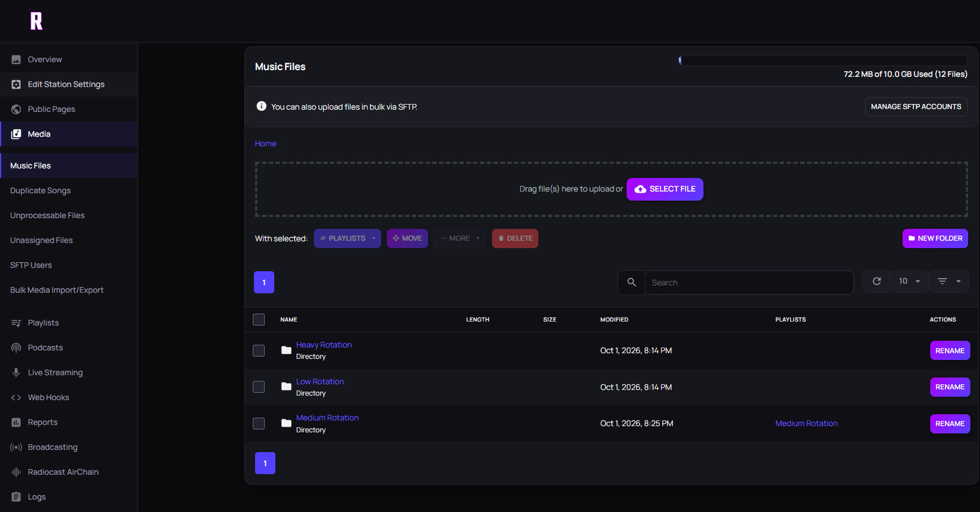Image resolution: width=980 pixels, height=512 pixels.
Task: Open the column filter dropdown
Action: click(949, 281)
